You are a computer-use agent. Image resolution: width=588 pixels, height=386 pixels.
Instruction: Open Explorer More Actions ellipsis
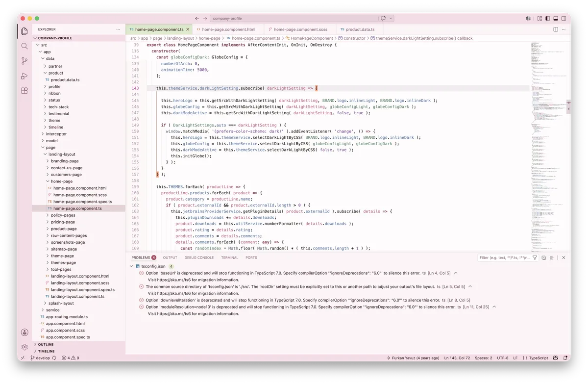(118, 29)
